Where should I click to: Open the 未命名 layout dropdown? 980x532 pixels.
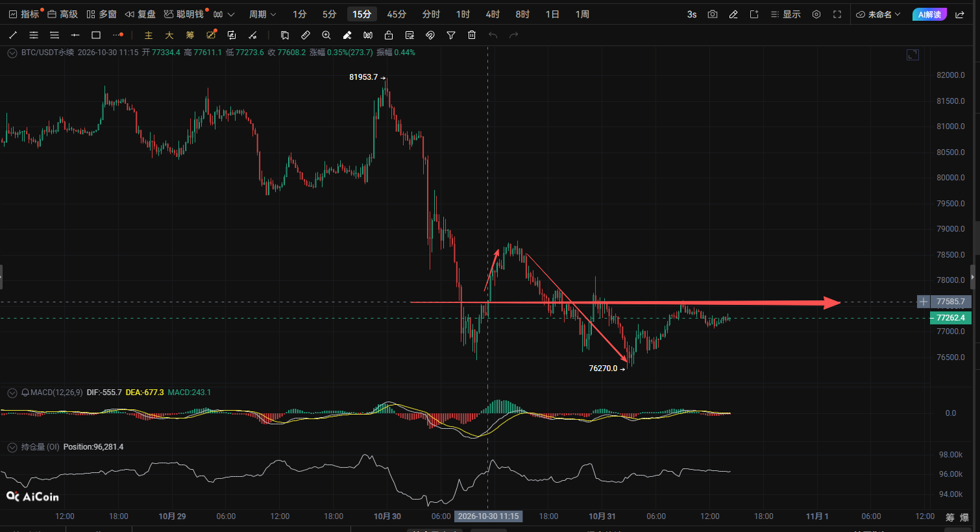[878, 14]
